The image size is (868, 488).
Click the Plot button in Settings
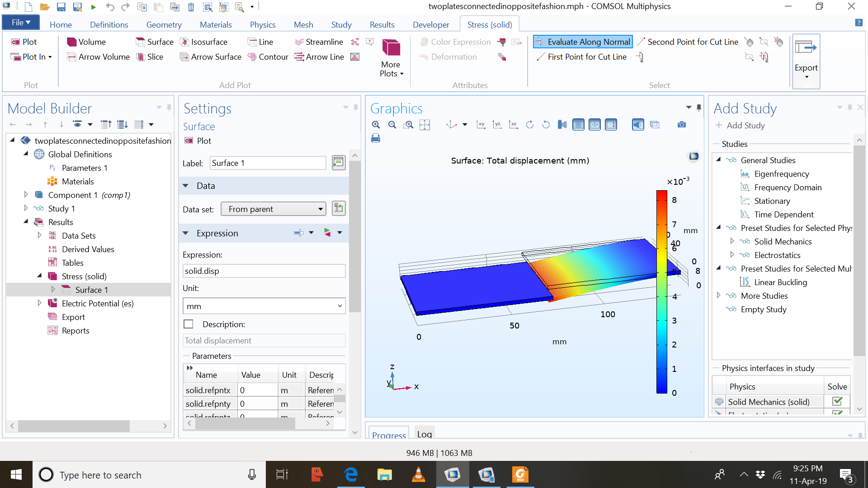198,141
